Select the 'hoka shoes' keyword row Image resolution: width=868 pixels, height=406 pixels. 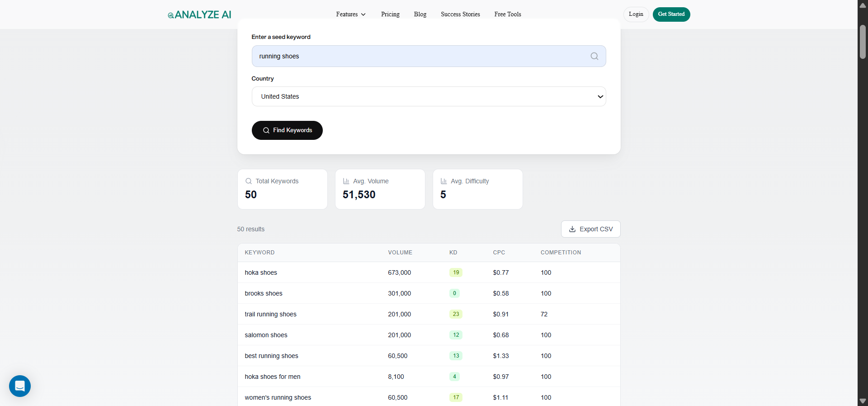click(x=429, y=272)
